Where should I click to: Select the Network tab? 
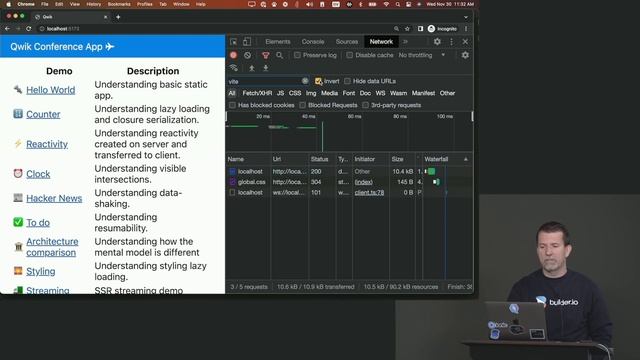[x=381, y=42]
